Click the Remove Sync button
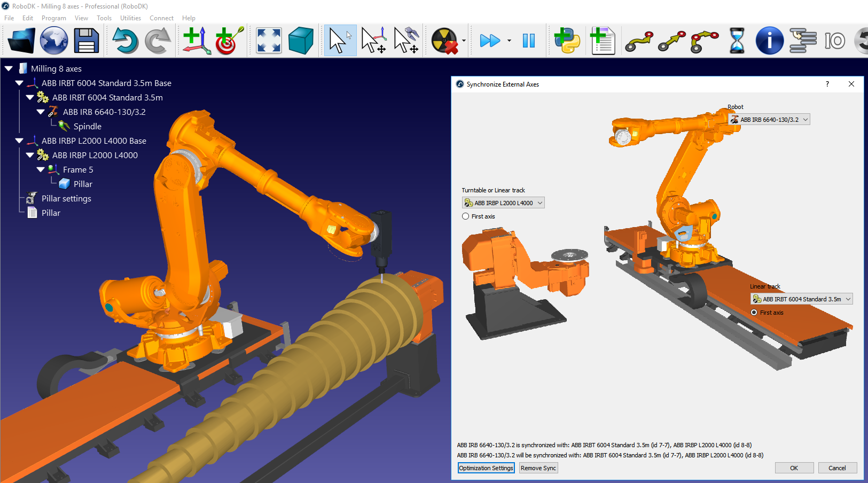 pos(538,468)
